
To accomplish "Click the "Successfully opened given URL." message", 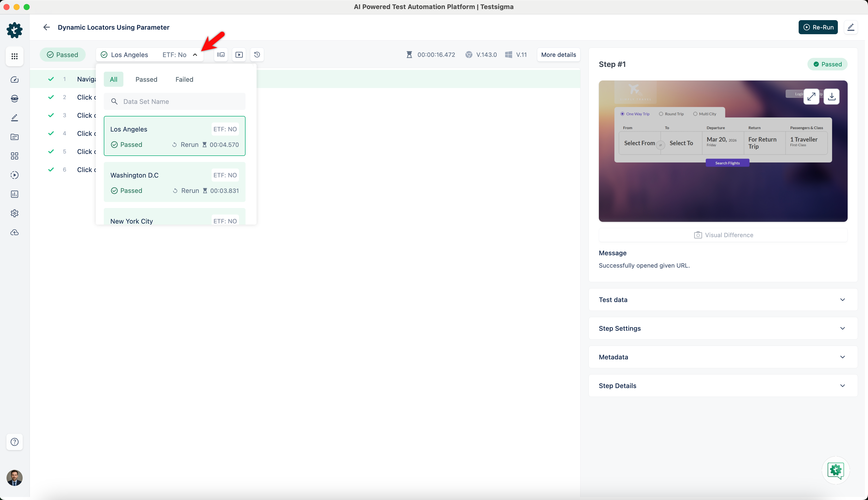I will pyautogui.click(x=644, y=265).
